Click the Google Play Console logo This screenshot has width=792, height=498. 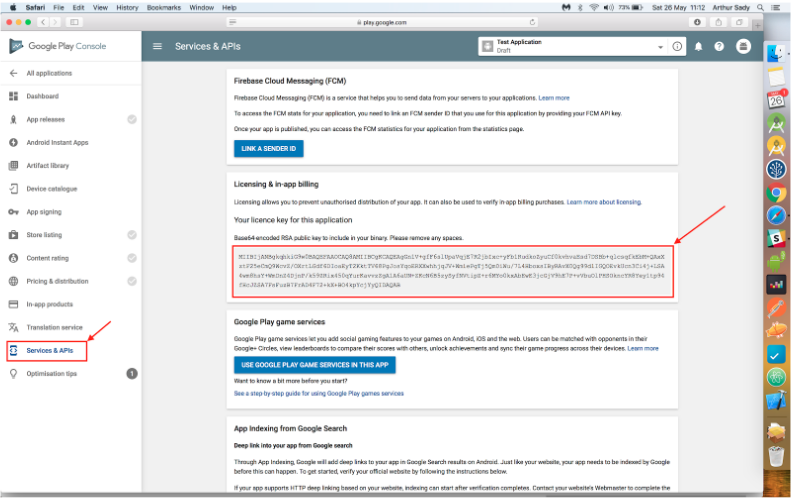coord(58,46)
